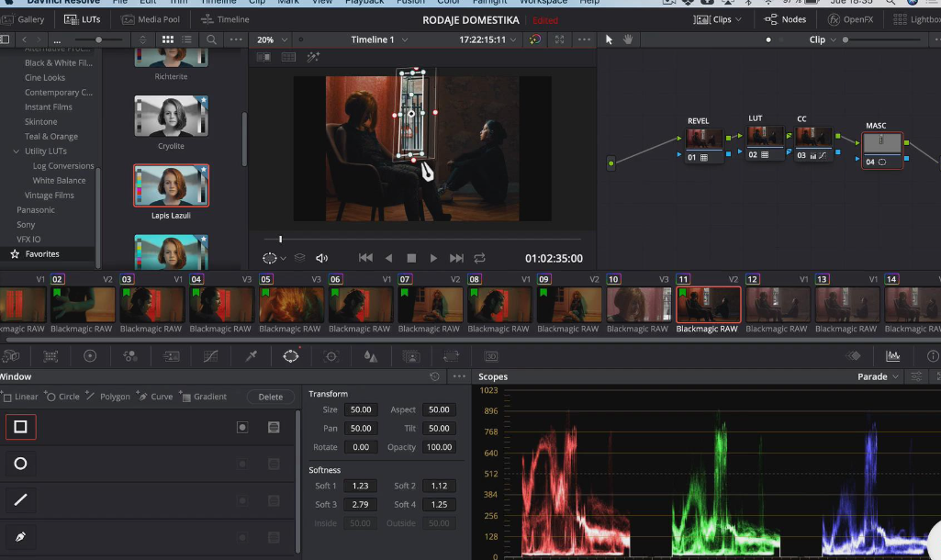
Task: Open the Media Pool tab
Action: pyautogui.click(x=151, y=20)
